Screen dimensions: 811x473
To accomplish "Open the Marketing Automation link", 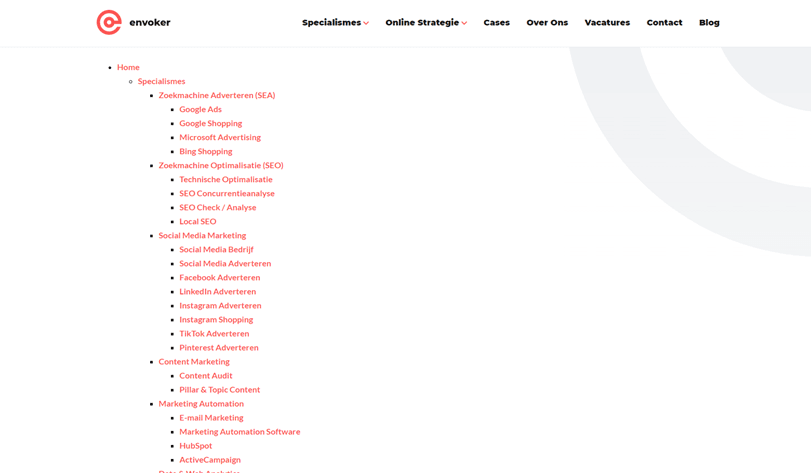I will pyautogui.click(x=201, y=403).
